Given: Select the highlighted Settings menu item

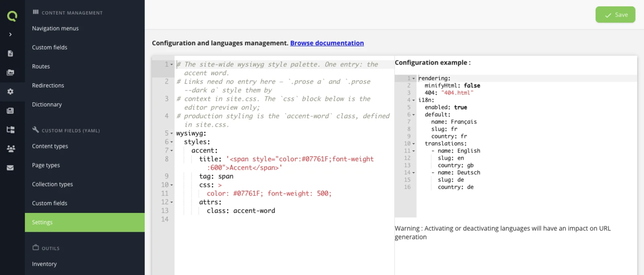Looking at the screenshot, I should 85,222.
